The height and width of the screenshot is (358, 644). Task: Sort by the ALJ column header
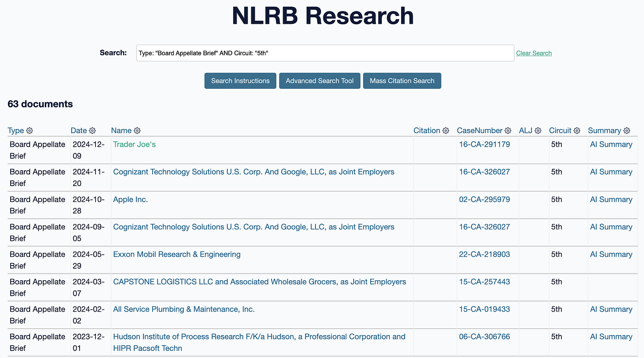point(526,130)
